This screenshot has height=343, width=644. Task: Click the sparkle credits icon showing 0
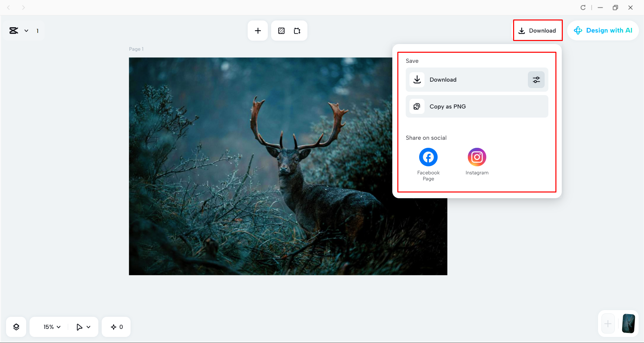coord(116,326)
